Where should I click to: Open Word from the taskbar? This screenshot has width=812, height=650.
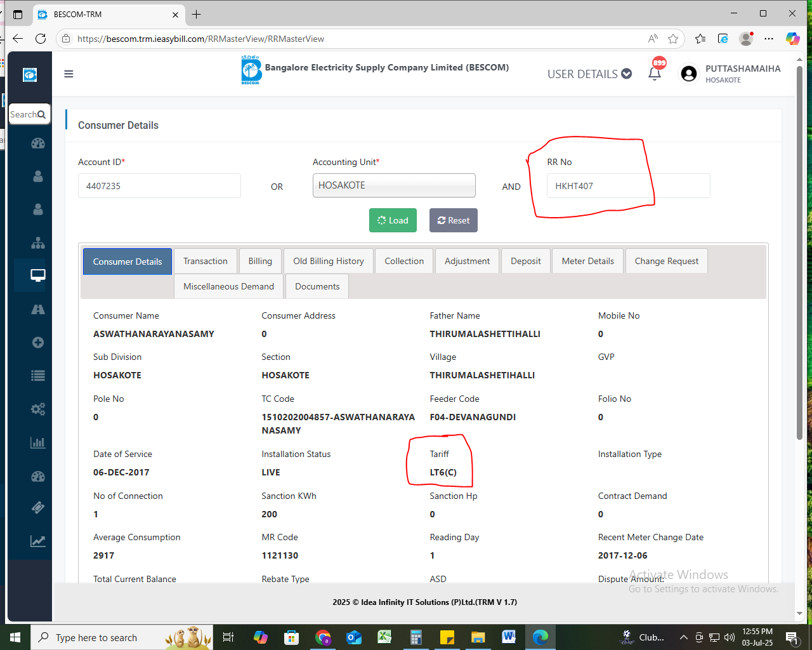[x=509, y=637]
